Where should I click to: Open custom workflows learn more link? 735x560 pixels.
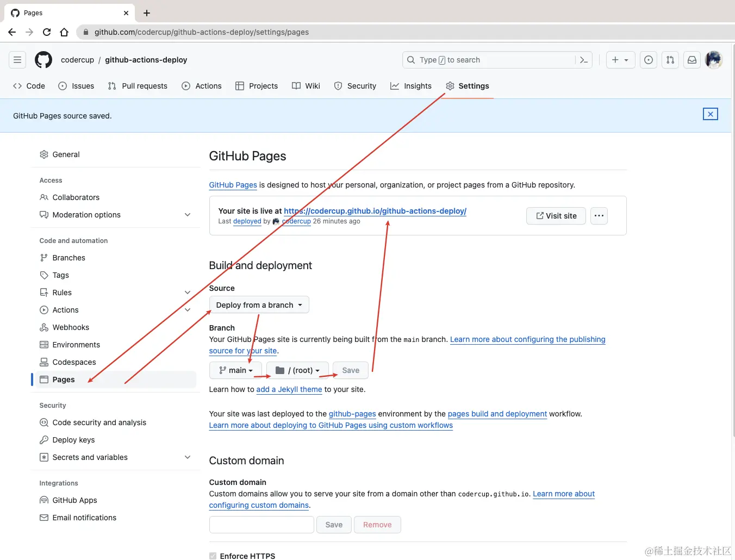pos(331,425)
